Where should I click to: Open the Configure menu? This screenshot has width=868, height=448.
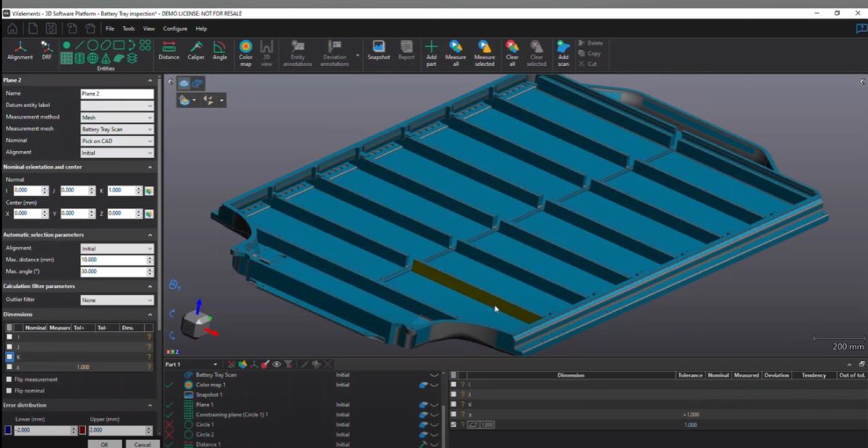click(175, 28)
